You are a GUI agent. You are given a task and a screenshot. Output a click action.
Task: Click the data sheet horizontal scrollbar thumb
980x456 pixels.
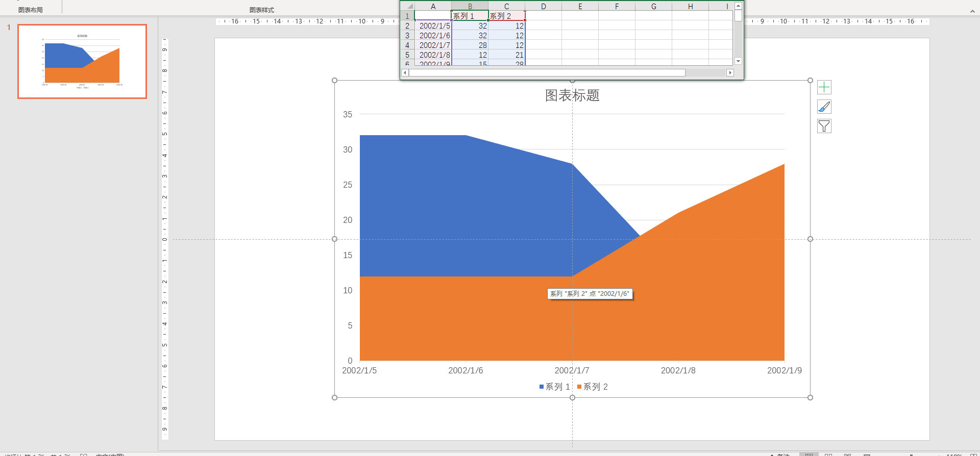[x=547, y=73]
